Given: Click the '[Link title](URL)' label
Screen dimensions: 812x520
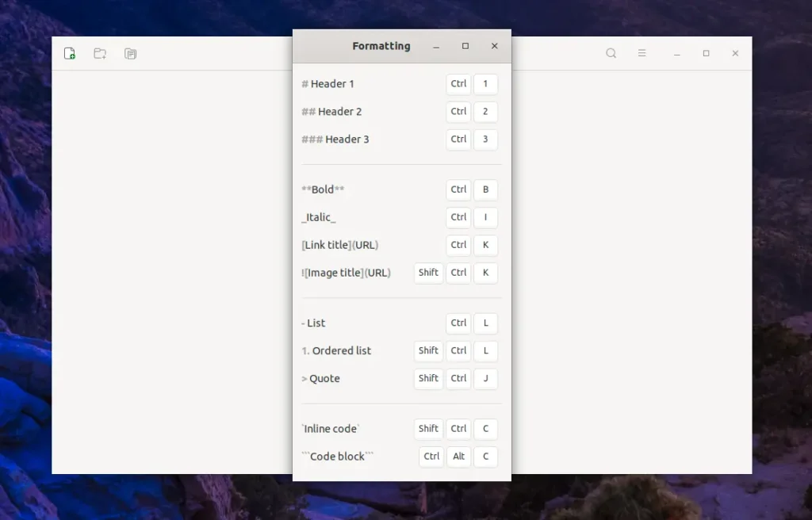Looking at the screenshot, I should pos(339,245).
